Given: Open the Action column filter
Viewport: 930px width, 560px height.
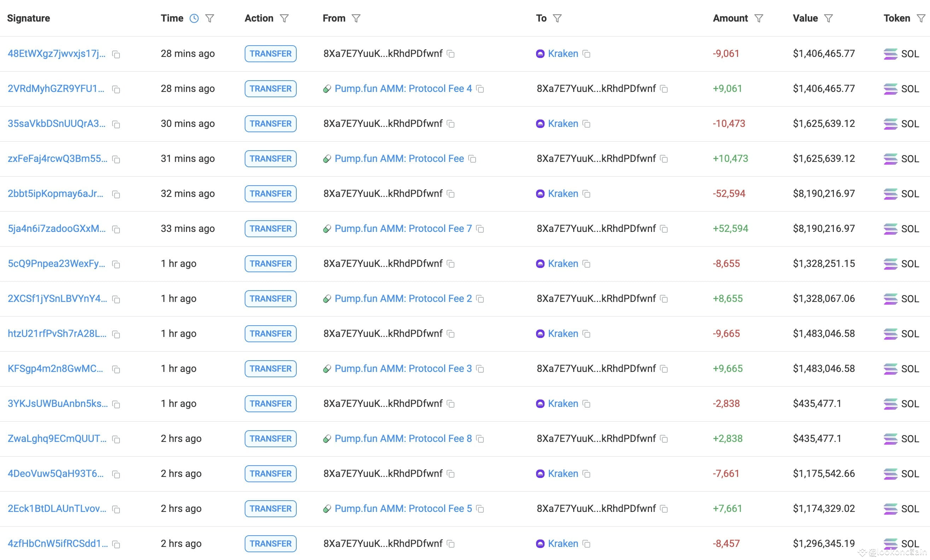Looking at the screenshot, I should (284, 18).
